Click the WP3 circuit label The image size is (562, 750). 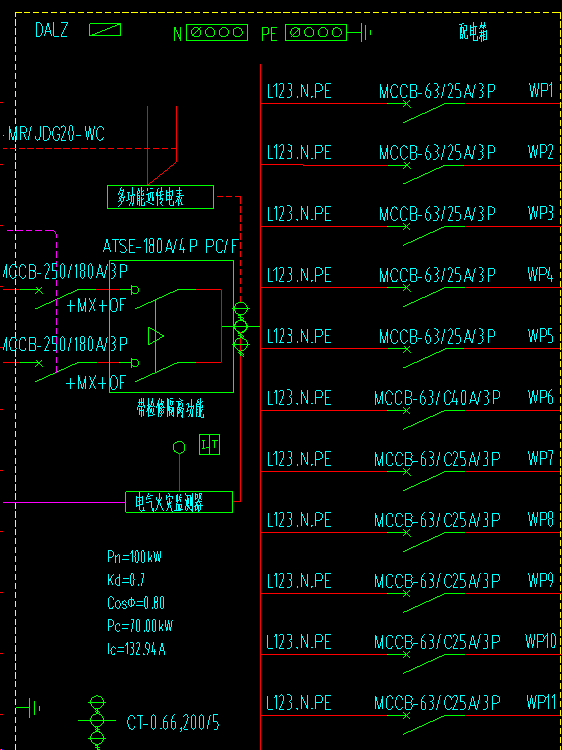(541, 213)
